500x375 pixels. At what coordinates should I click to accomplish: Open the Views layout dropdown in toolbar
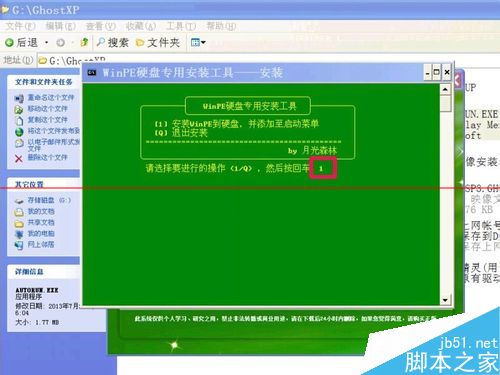pyautogui.click(x=198, y=42)
